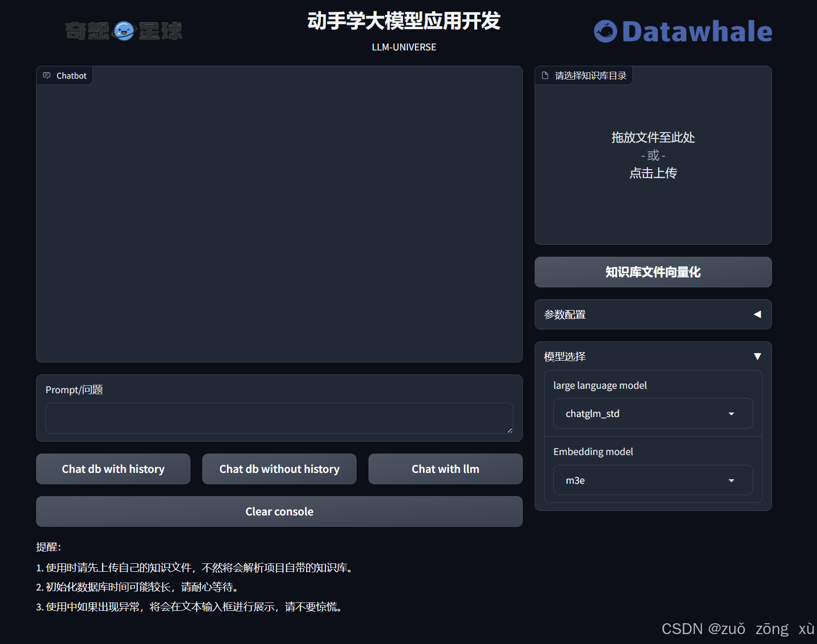
Task: Expand the 参数配置 panel
Action: 653,314
